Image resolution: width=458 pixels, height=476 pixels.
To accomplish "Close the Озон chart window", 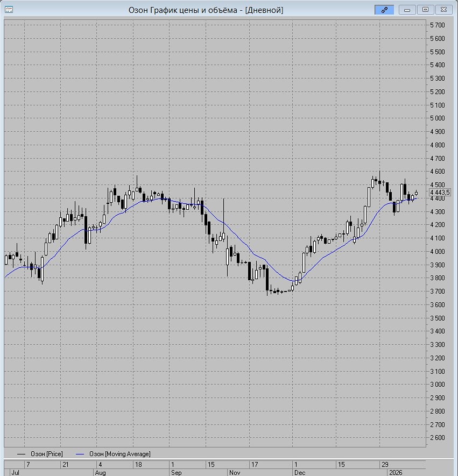I will (443, 10).
